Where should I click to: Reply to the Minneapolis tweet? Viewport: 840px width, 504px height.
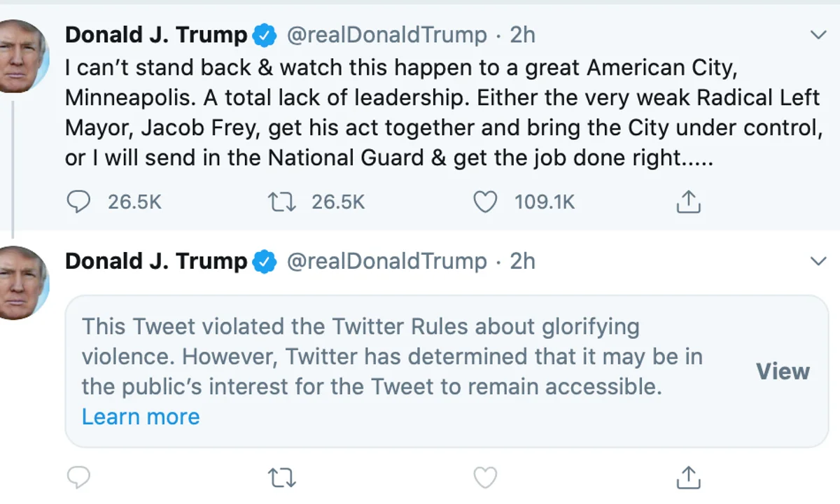pyautogui.click(x=79, y=202)
